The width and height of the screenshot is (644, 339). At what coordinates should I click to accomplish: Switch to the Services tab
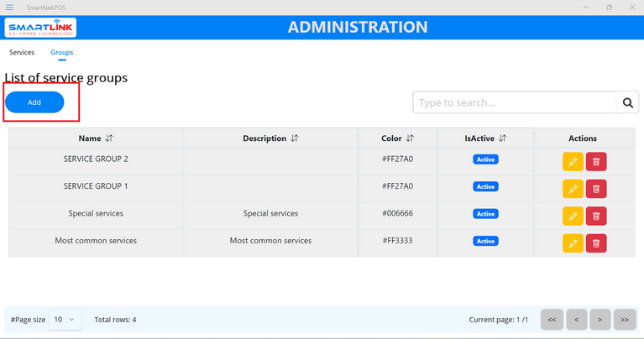(22, 52)
